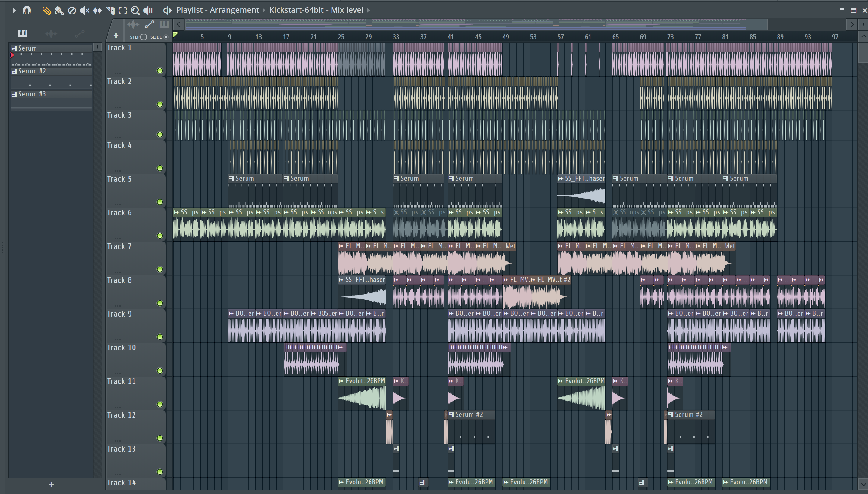
Task: Select the Track 10 header label
Action: tap(121, 348)
